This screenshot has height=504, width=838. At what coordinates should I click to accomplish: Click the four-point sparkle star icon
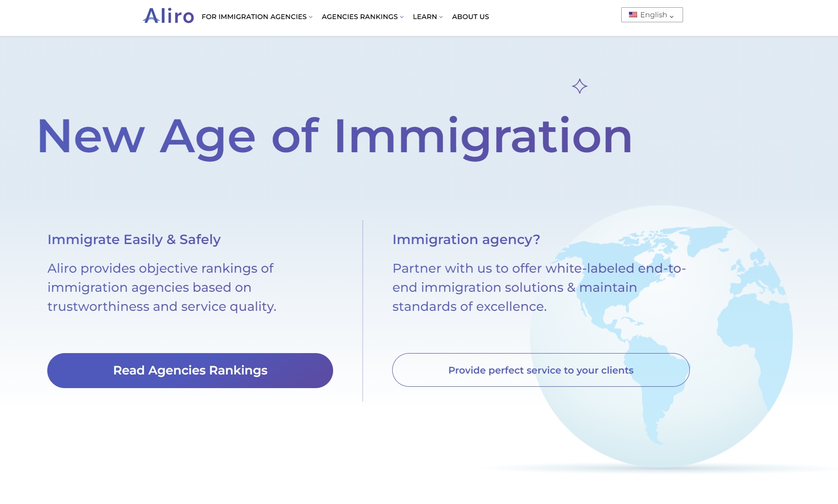(579, 86)
